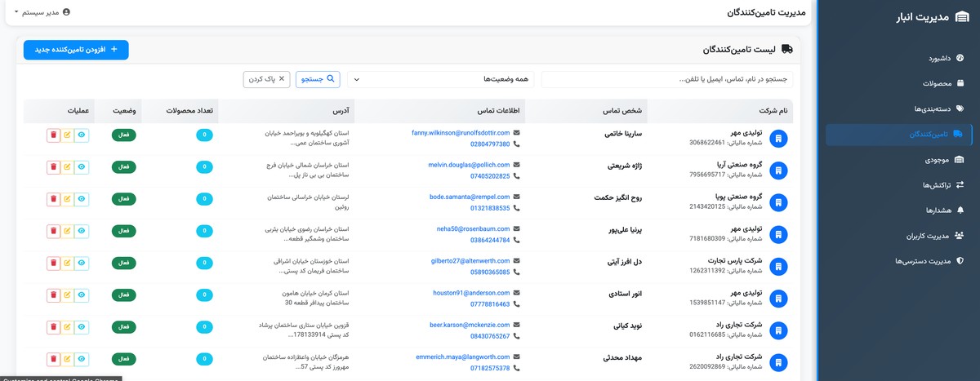This screenshot has height=381, width=980.
Task: View details of emmerich.maya supplier row
Action: (x=81, y=359)
